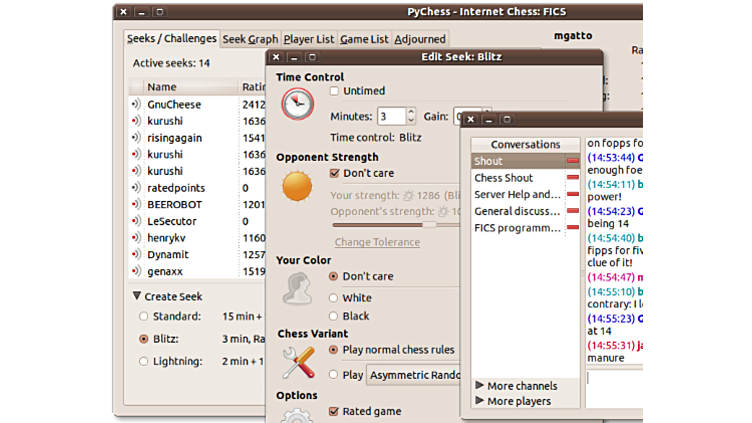Click the red leave icon beside Chess Shout
This screenshot has width=752, height=423.
coord(573,178)
